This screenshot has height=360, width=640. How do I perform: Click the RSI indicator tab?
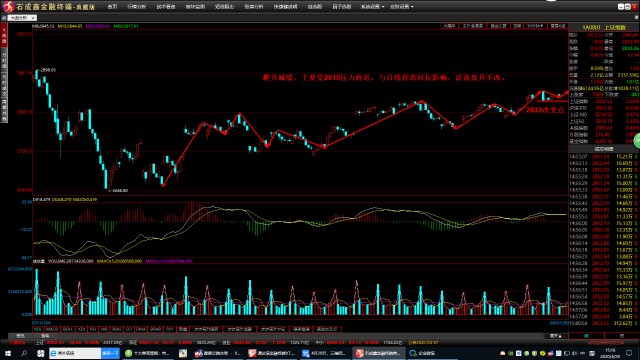coord(93,329)
